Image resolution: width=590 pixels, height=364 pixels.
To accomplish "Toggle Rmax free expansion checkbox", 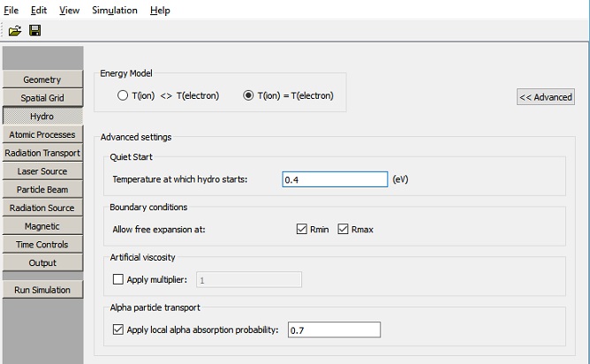I will tap(343, 230).
